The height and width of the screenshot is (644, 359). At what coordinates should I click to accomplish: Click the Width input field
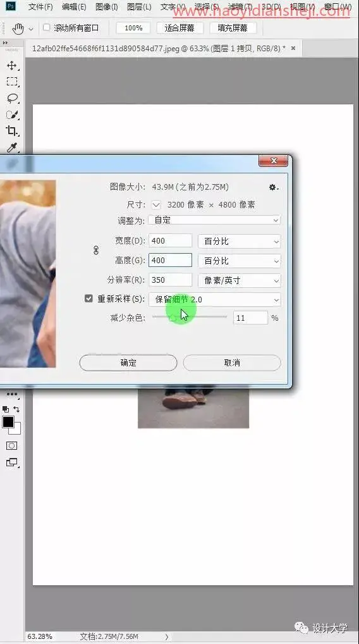click(170, 240)
